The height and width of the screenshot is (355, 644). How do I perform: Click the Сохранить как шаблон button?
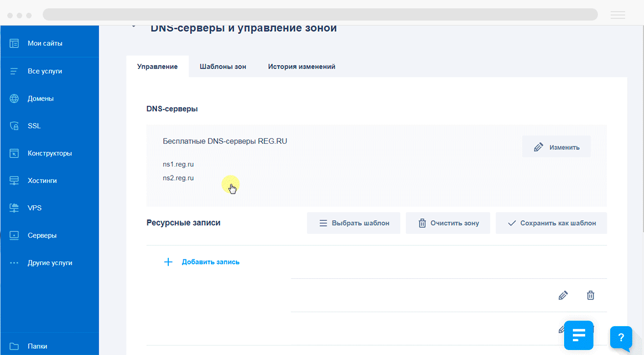pyautogui.click(x=551, y=223)
